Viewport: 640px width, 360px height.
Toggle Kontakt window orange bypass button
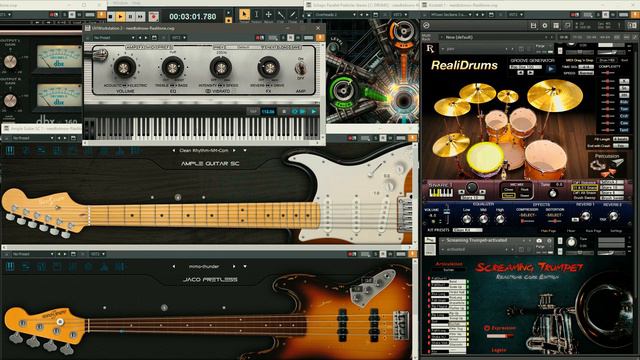coord(636,15)
